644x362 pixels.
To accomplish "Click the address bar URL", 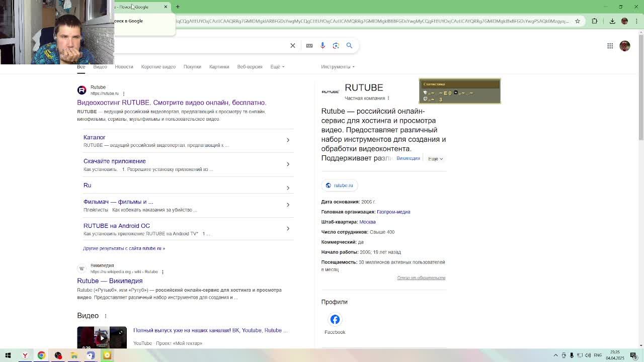I will coord(372,21).
